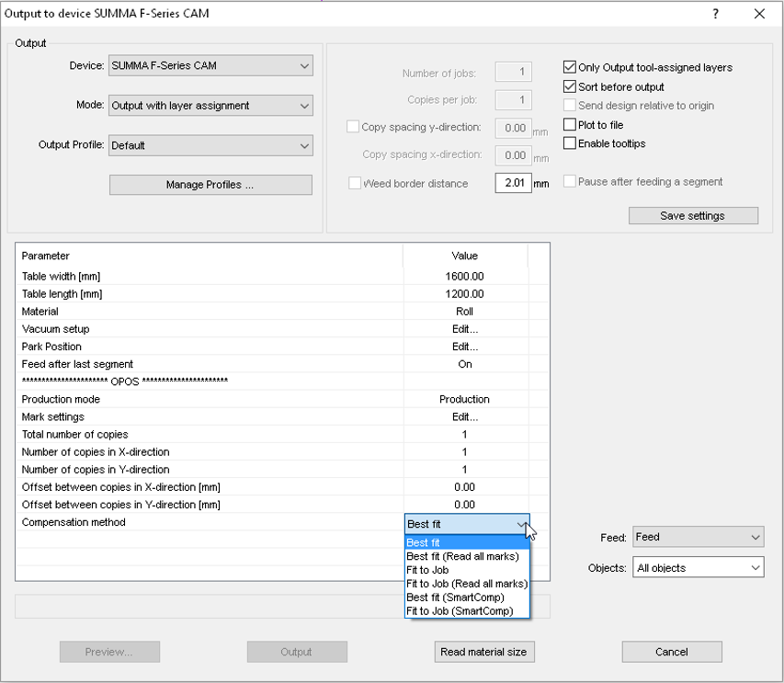Click Material value Roll
Screen dimensions: 784x683
click(464, 312)
